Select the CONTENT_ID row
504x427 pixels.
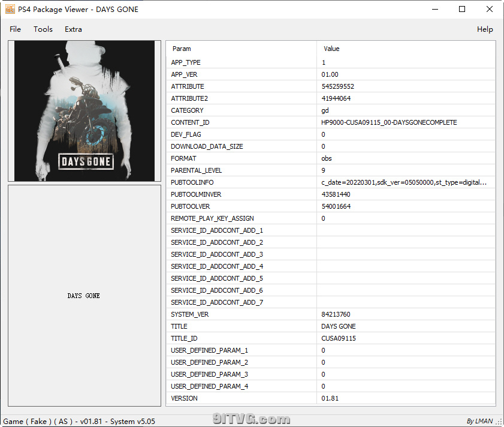click(x=190, y=122)
